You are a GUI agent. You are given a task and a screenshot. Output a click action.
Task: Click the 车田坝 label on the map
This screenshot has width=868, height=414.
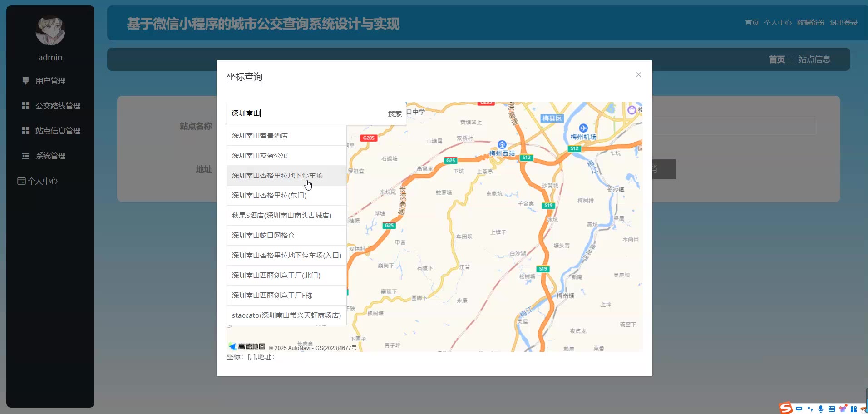[464, 237]
